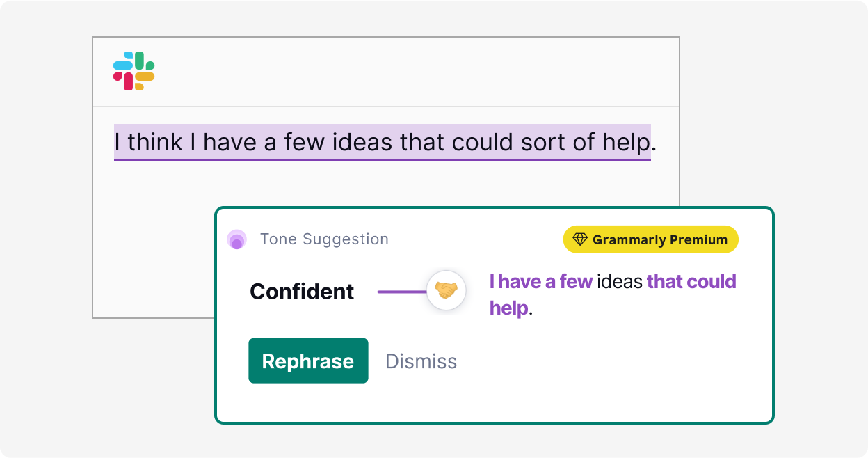This screenshot has width=868, height=458.
Task: Select the underlined sentence in the message field
Action: [383, 142]
